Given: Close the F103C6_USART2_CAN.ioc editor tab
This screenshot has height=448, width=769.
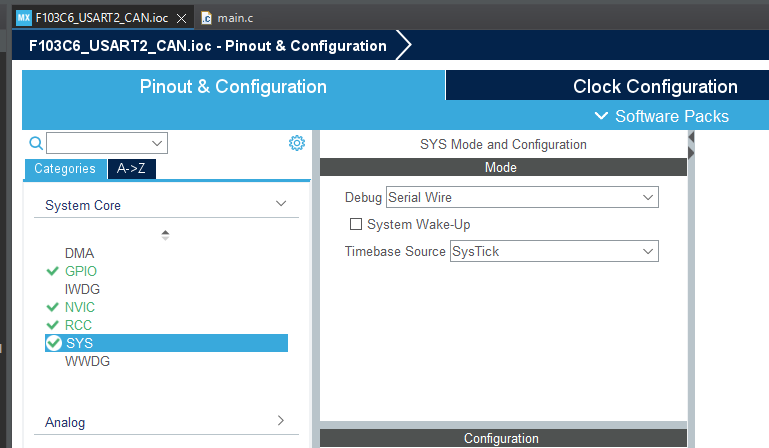Looking at the screenshot, I should [x=180, y=18].
